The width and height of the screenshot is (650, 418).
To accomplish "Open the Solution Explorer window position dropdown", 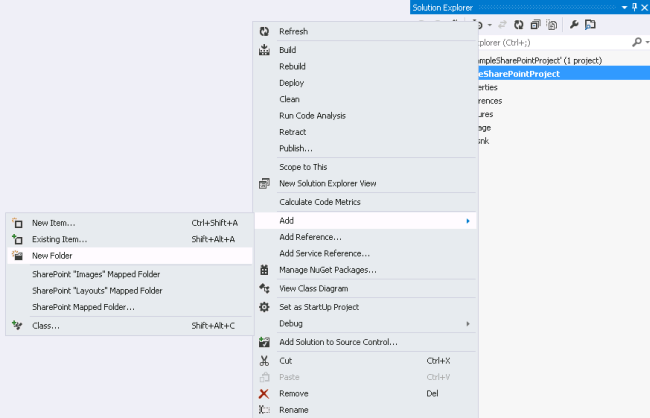I will tap(623, 7).
